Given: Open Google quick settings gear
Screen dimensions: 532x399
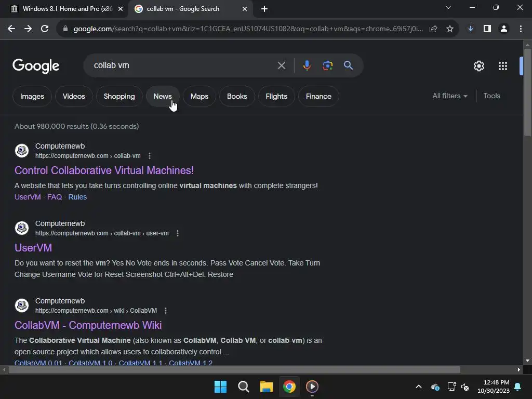Looking at the screenshot, I should click(478, 66).
